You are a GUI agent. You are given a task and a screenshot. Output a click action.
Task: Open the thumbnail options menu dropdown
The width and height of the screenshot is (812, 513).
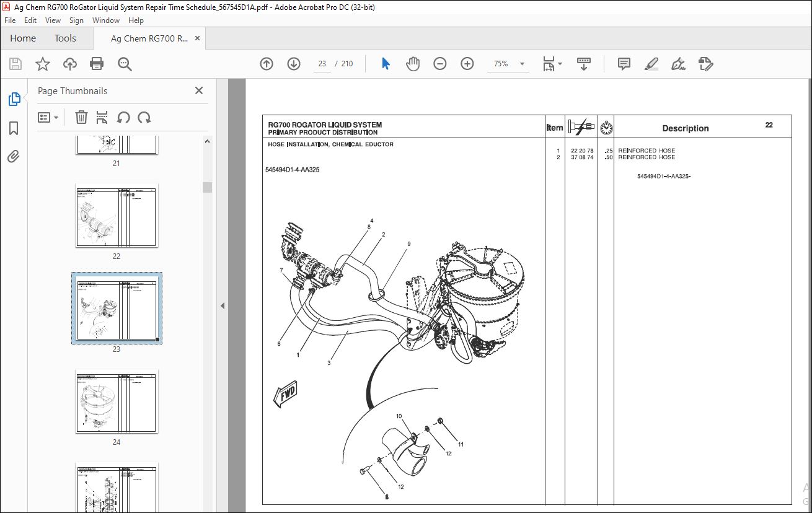(48, 117)
